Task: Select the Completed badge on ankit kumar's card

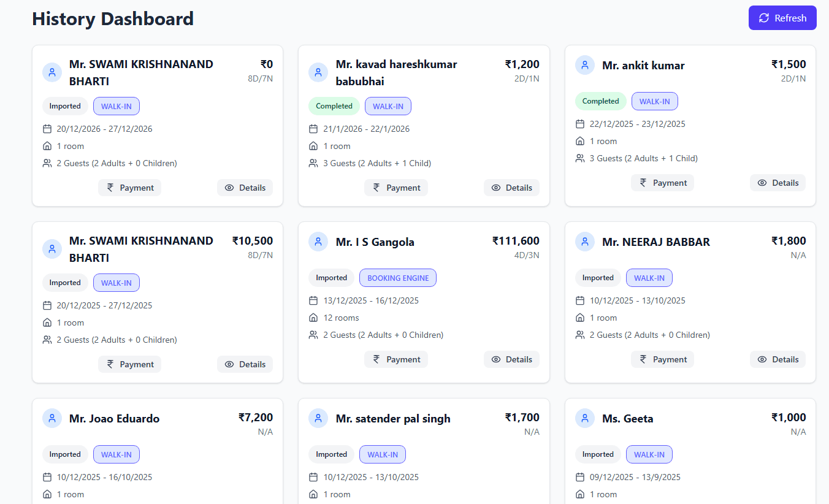Action: [600, 101]
